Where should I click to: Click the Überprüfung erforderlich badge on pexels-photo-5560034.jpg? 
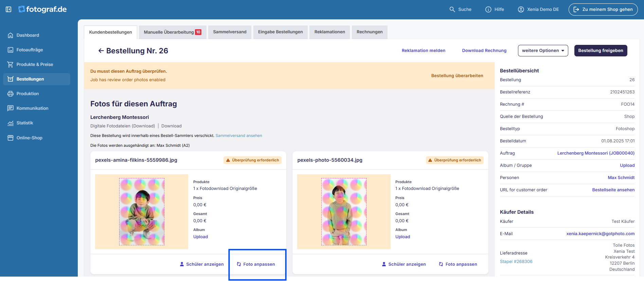click(x=455, y=160)
